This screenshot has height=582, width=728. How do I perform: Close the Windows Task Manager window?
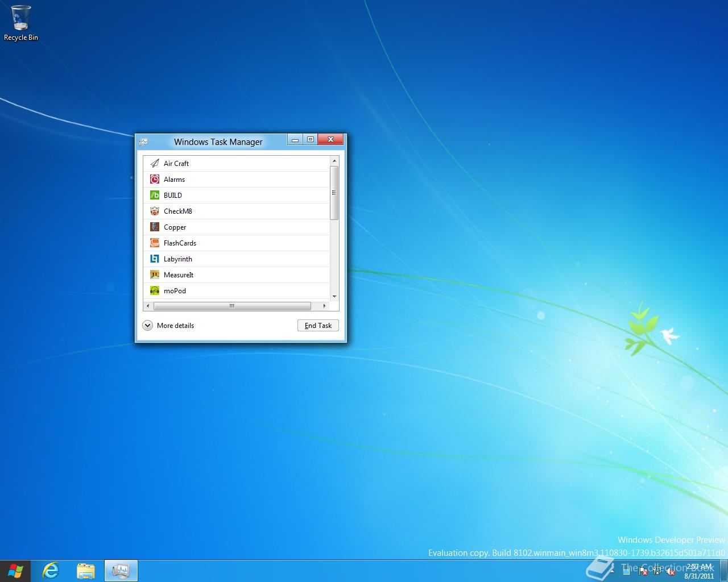tap(330, 139)
